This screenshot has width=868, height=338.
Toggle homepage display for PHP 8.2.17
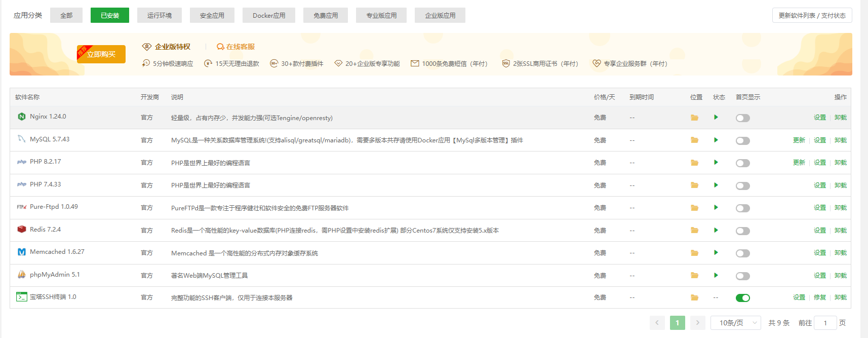[743, 163]
